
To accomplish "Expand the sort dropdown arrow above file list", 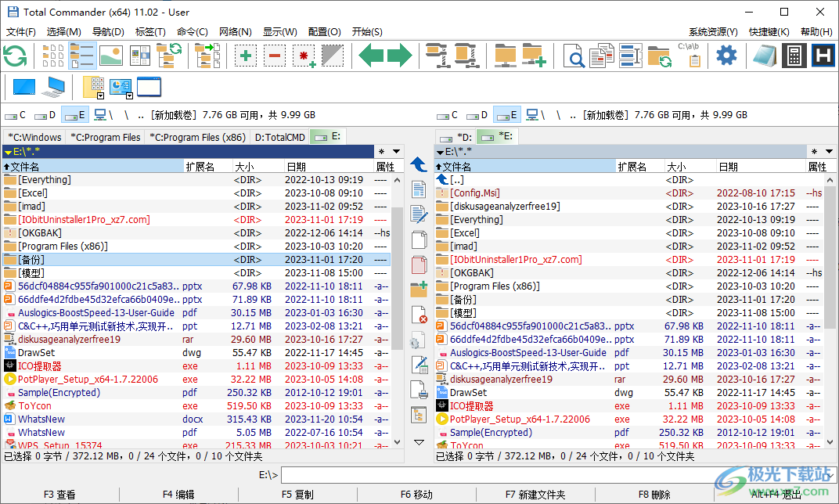I will tap(395, 151).
